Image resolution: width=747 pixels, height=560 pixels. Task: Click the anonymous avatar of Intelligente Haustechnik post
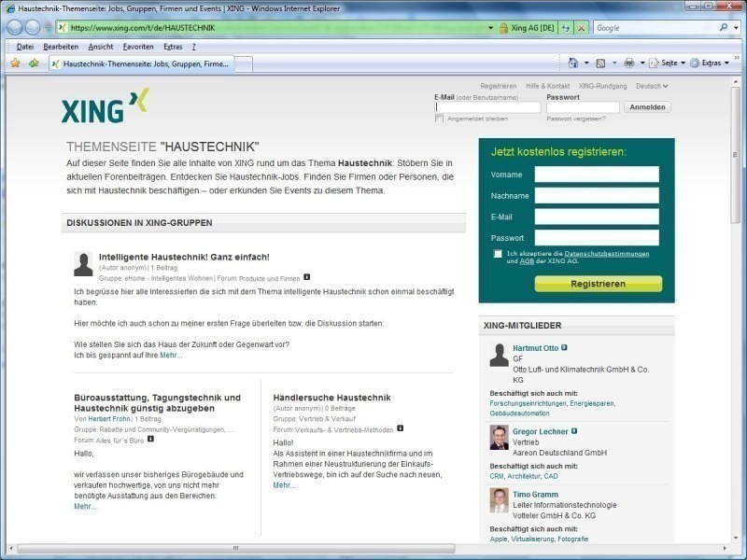pos(83,264)
